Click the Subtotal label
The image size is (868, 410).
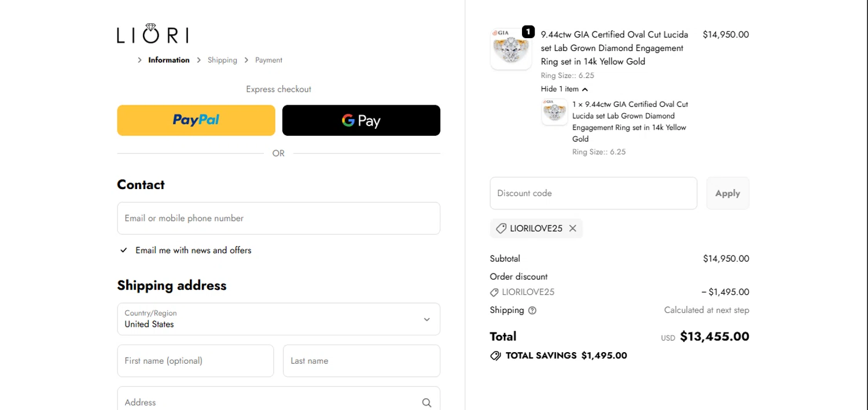(x=505, y=258)
